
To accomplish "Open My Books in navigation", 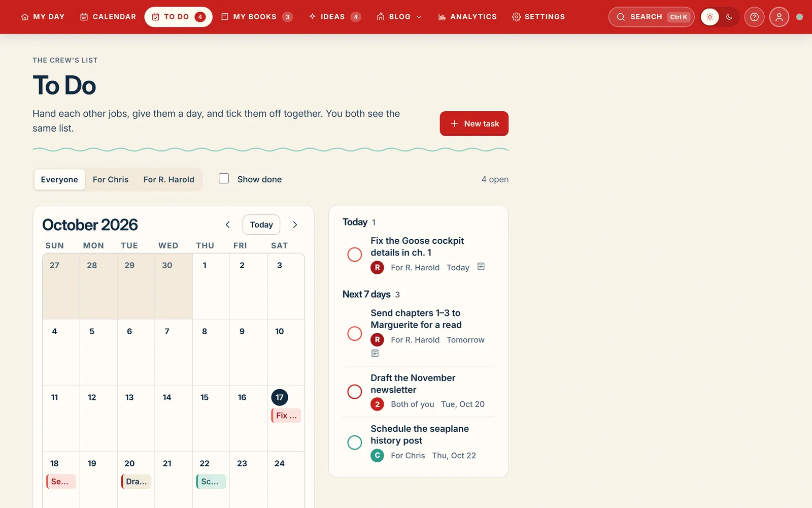I will pyautogui.click(x=257, y=17).
